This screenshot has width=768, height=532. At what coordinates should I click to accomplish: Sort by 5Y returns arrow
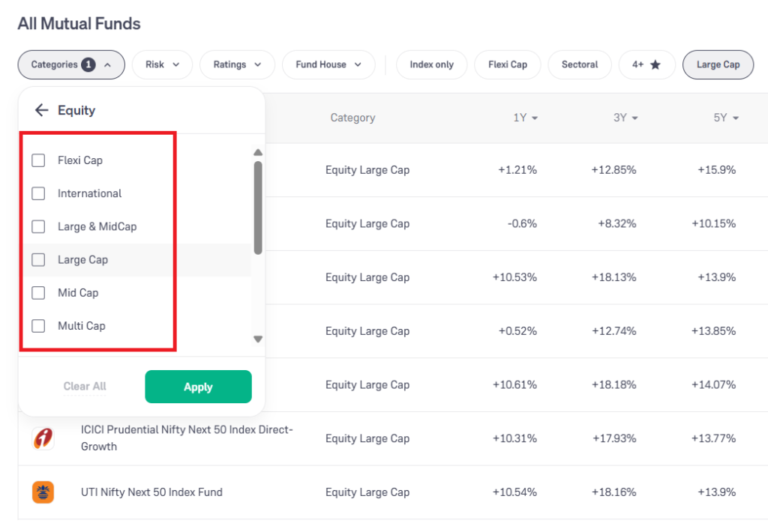(736, 118)
